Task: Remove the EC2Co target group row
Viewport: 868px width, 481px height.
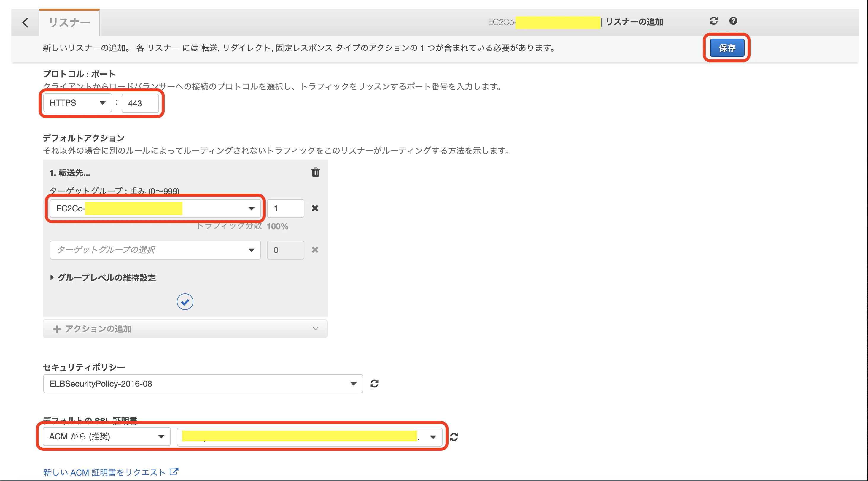Action: tap(315, 208)
